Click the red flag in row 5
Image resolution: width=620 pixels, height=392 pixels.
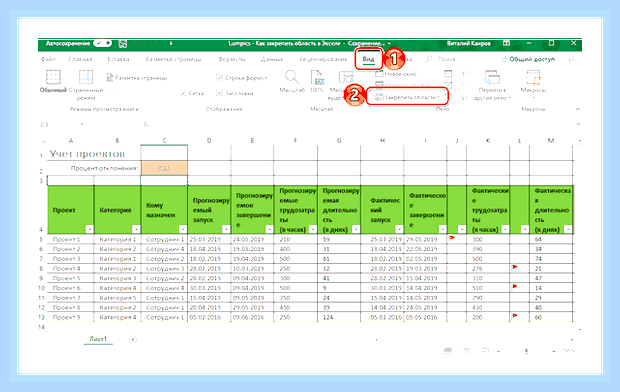click(x=452, y=238)
